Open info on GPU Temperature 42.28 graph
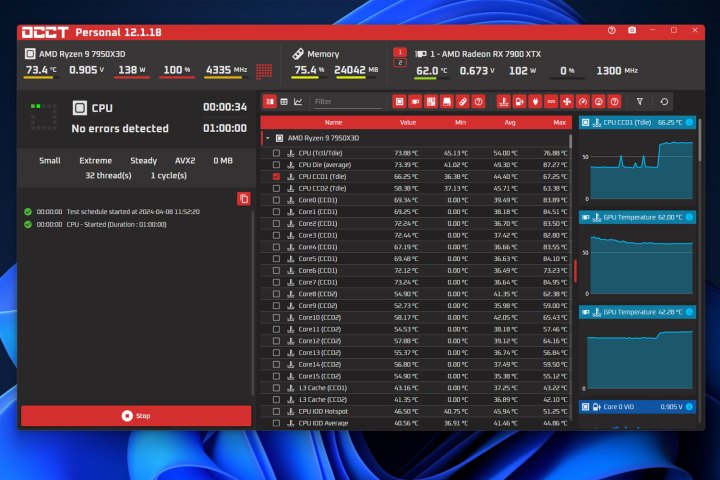 tap(689, 312)
